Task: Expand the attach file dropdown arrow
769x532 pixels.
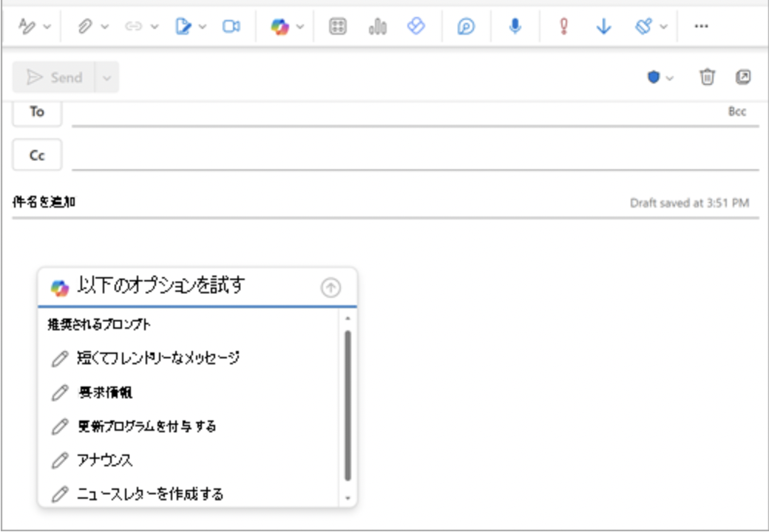Action: pyautogui.click(x=104, y=27)
